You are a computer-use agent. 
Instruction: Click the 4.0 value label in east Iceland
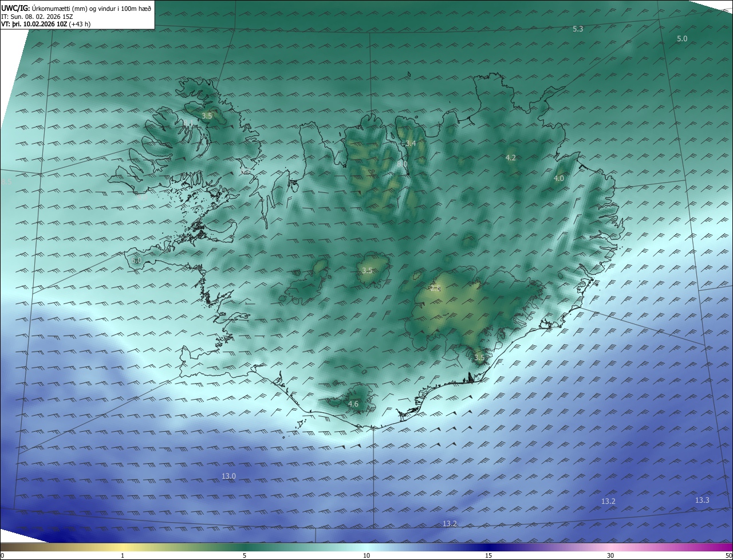(558, 179)
